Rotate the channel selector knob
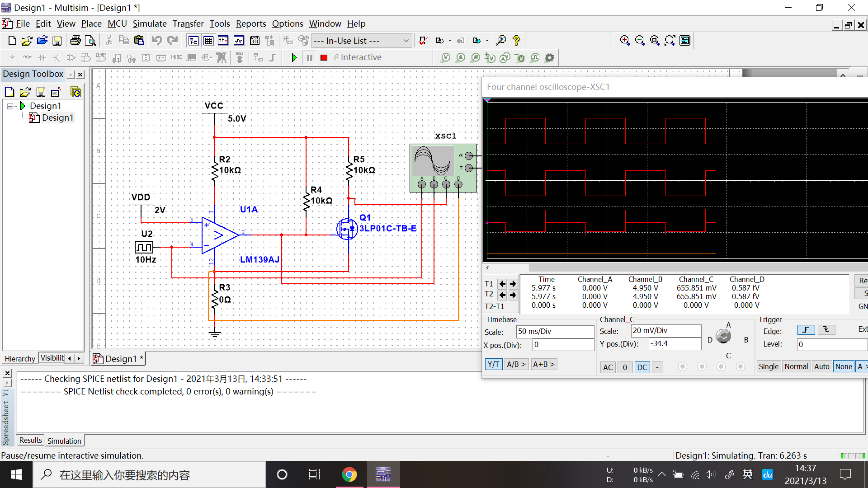Viewport: 868px width, 488px height. [723, 336]
